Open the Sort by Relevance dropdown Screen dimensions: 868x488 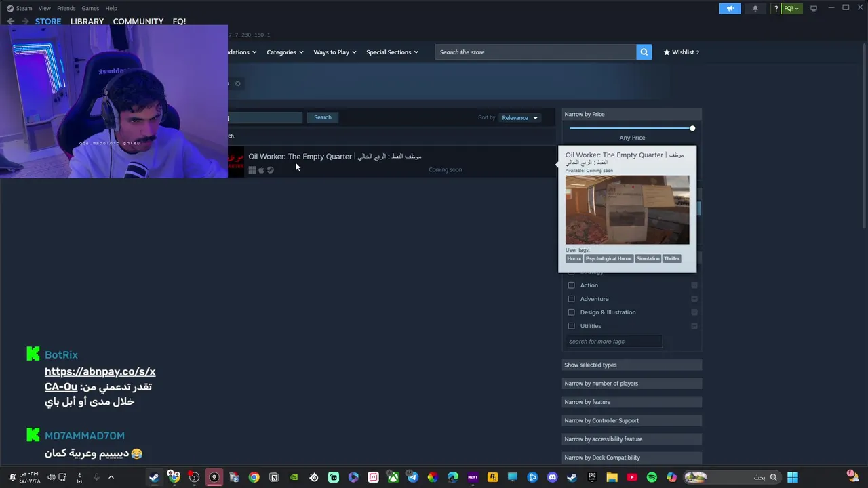tap(519, 118)
